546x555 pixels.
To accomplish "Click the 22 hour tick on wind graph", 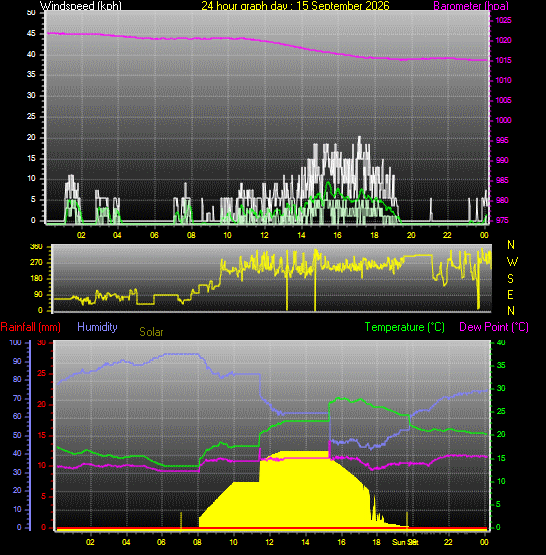I will [x=447, y=235].
